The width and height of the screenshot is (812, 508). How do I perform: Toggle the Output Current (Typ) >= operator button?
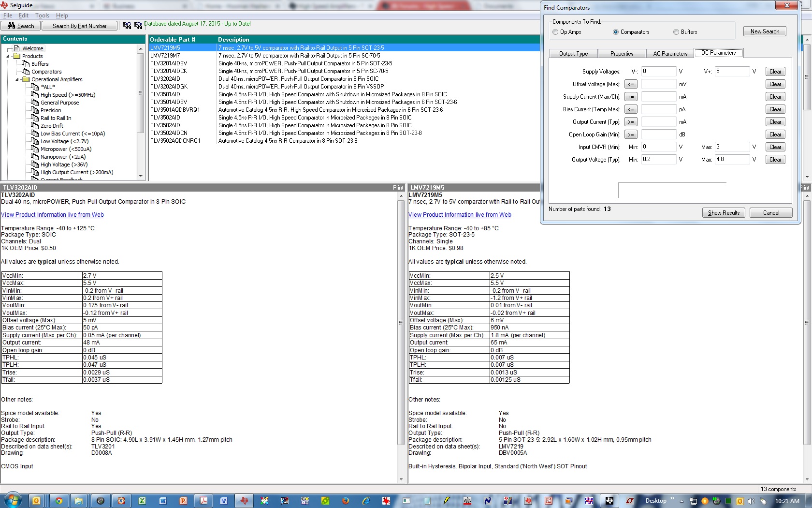[631, 122]
